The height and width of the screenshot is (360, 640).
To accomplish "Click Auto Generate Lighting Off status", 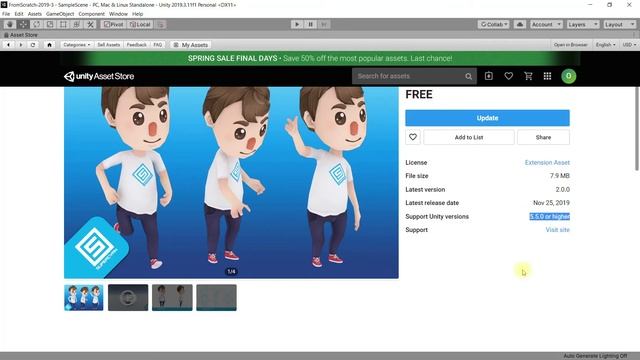I will tap(595, 356).
